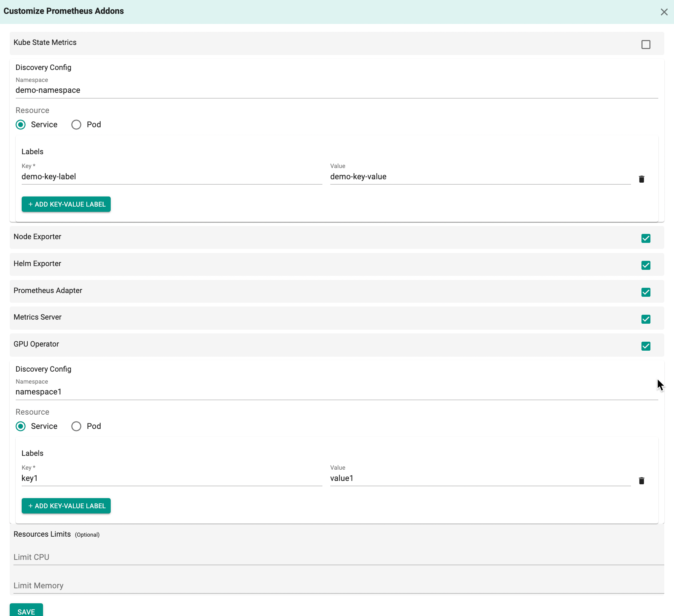Enable the Kube State Metrics checkbox
The height and width of the screenshot is (616, 674).
(646, 45)
